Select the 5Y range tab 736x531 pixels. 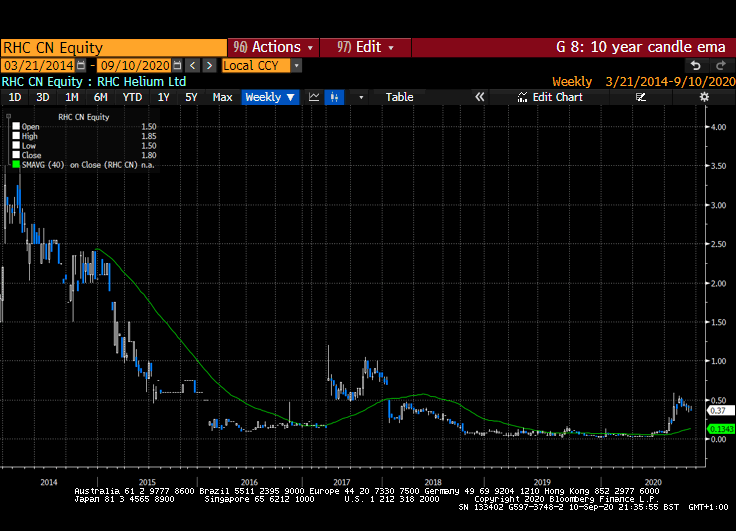[191, 97]
